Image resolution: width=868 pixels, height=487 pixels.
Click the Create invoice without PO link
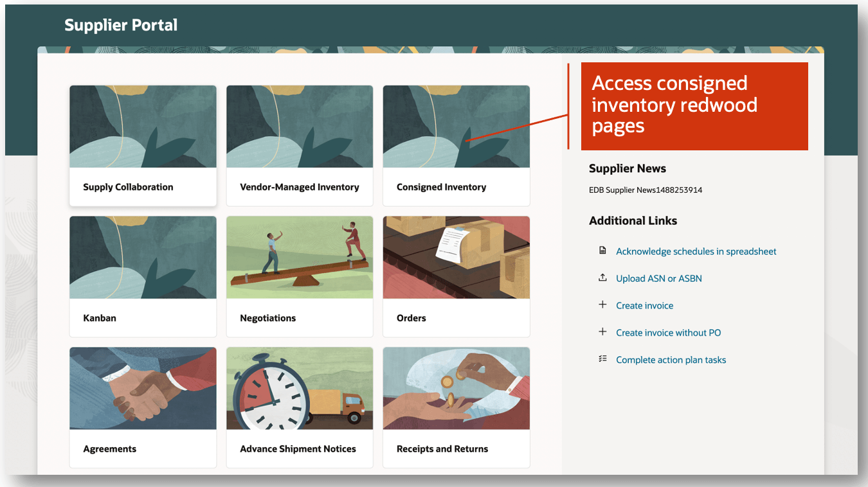(x=668, y=332)
